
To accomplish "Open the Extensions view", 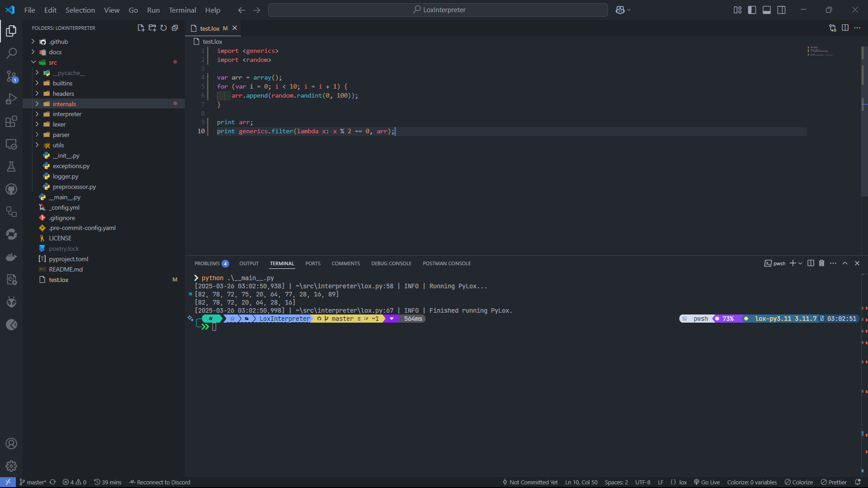I will [x=11, y=121].
